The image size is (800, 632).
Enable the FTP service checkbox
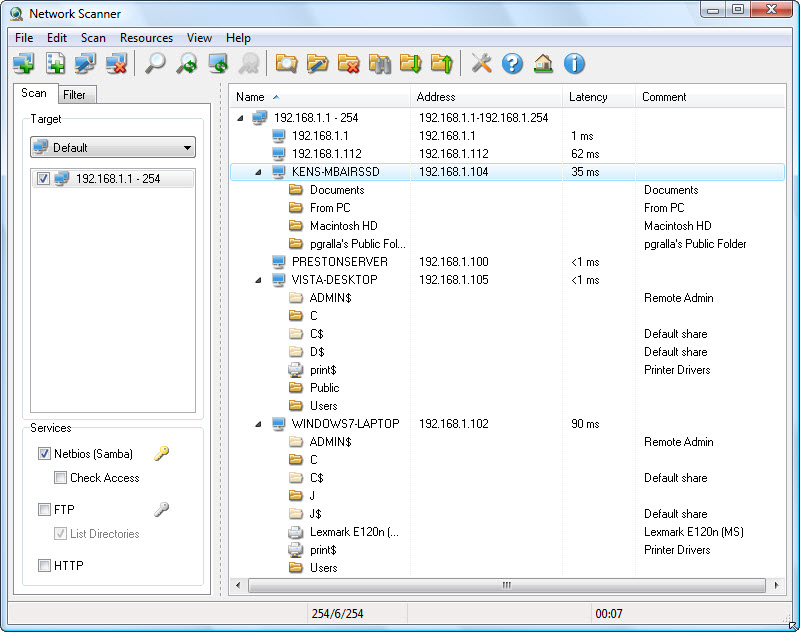pos(44,509)
